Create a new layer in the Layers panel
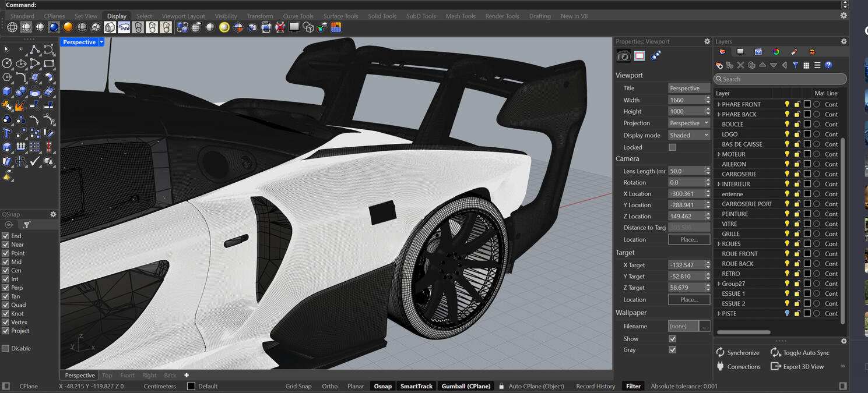This screenshot has height=393, width=868. tap(719, 65)
